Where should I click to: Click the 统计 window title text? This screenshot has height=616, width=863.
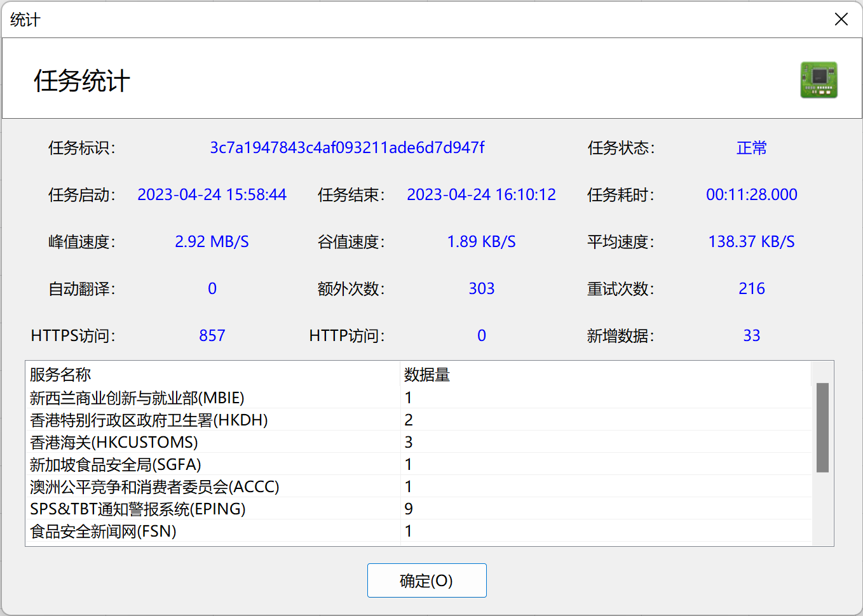(25, 20)
